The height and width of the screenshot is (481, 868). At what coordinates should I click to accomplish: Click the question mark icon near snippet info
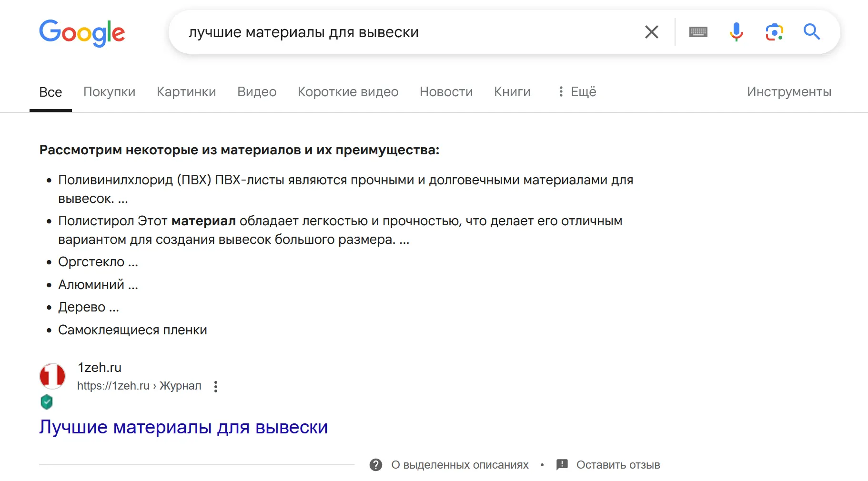point(376,464)
